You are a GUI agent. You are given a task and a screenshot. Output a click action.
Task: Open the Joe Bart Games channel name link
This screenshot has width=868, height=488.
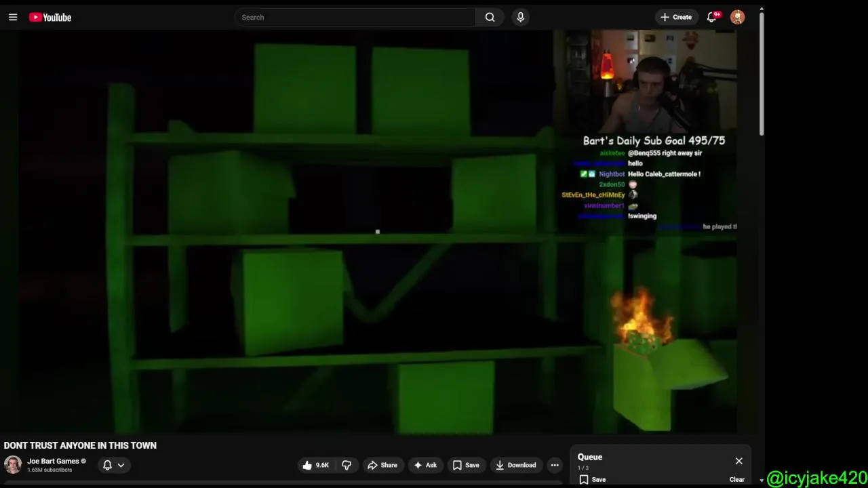pyautogui.click(x=54, y=461)
